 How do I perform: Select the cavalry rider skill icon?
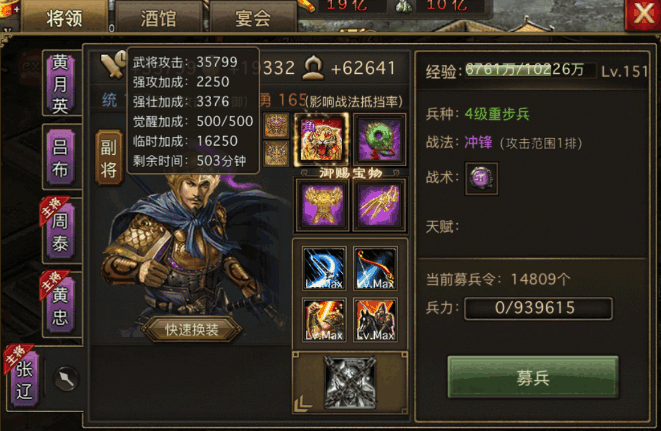point(375,319)
